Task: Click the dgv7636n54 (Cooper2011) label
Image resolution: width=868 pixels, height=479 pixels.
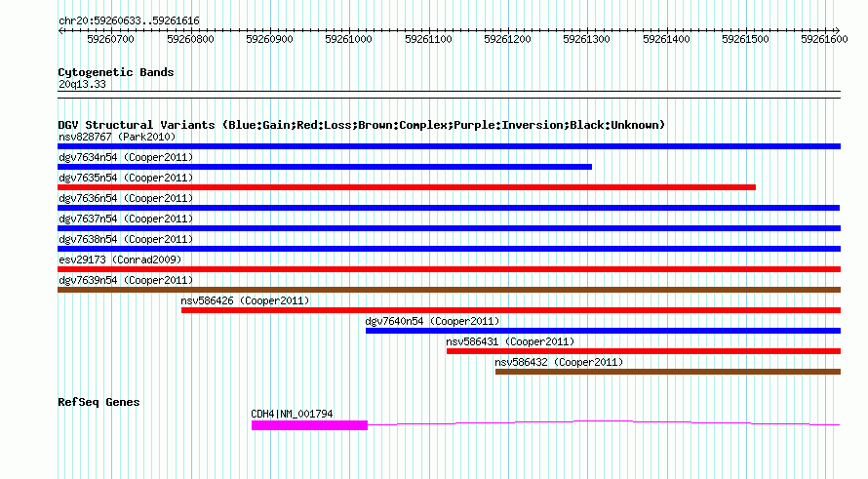Action: [126, 198]
